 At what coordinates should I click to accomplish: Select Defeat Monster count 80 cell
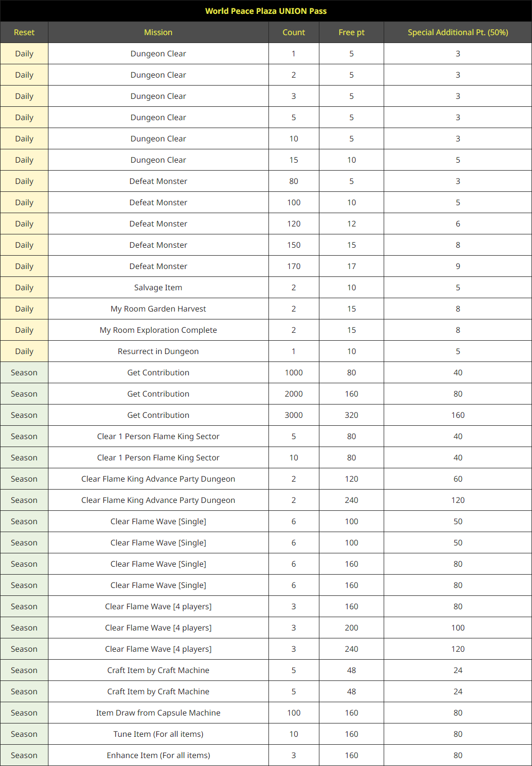294,181
